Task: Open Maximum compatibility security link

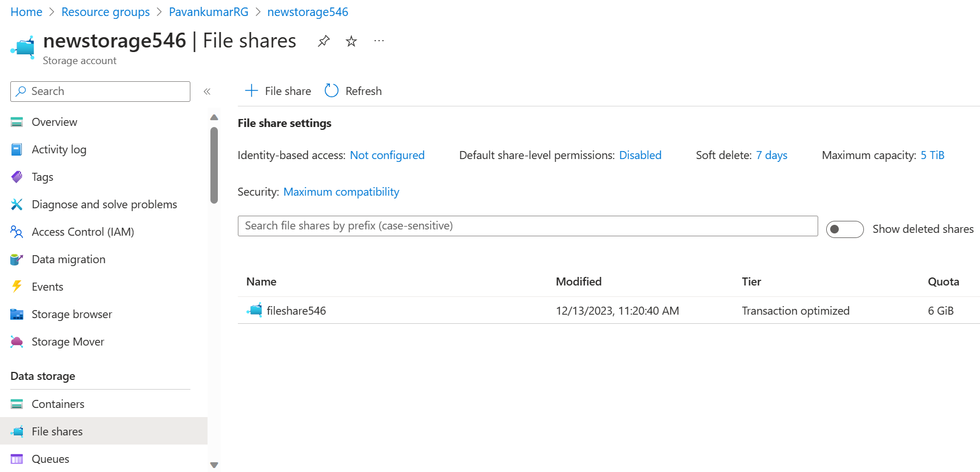Action: click(x=341, y=192)
